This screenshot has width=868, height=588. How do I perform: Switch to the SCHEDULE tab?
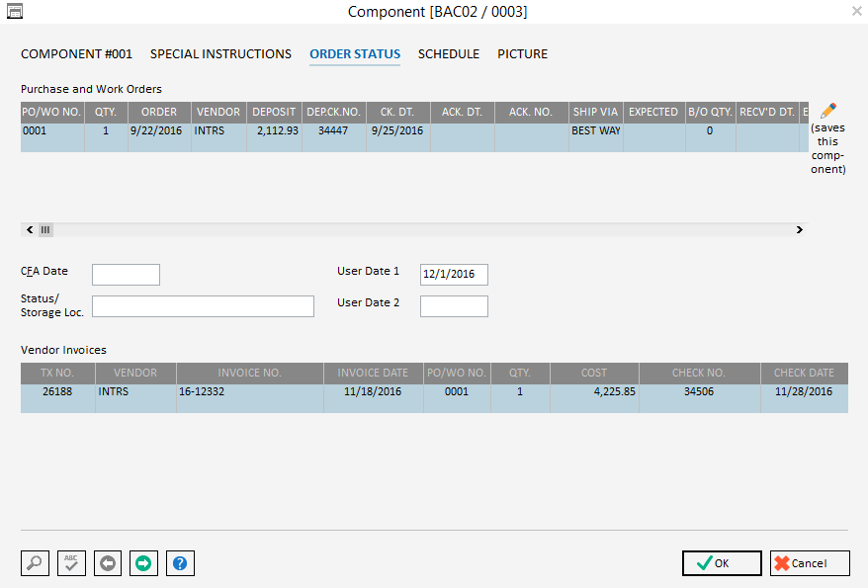coord(448,54)
